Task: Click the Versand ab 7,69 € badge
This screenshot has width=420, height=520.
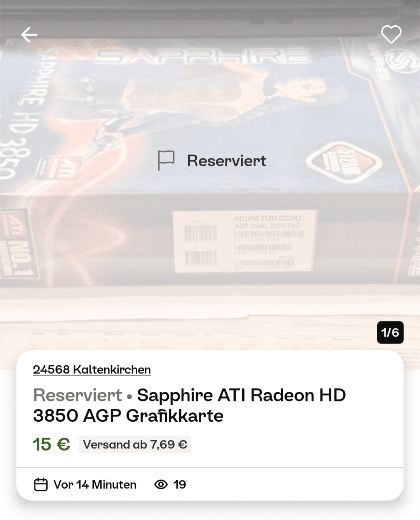Action: coord(135,444)
